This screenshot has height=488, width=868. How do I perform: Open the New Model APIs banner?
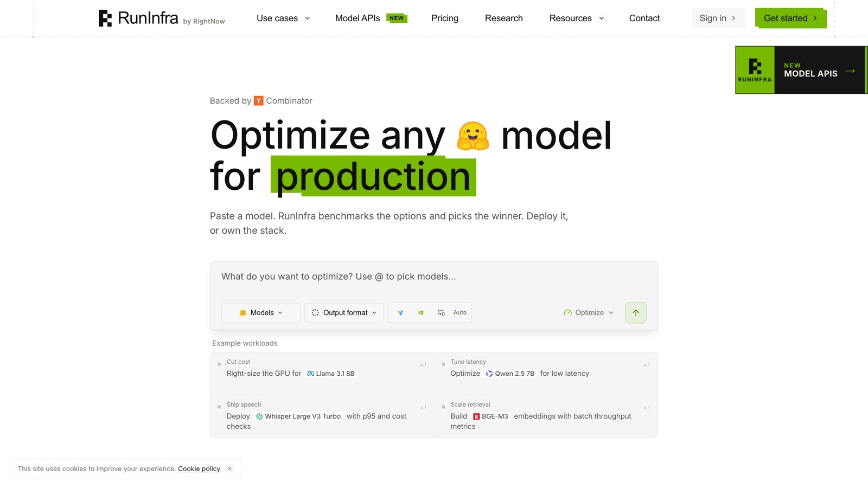click(801, 70)
